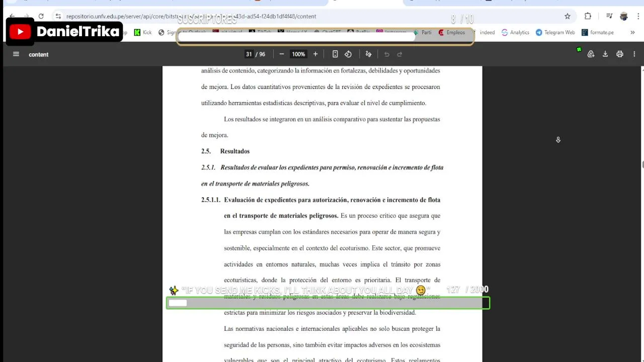
Task: Open PDF viewer more actions menu
Action: tap(634, 54)
